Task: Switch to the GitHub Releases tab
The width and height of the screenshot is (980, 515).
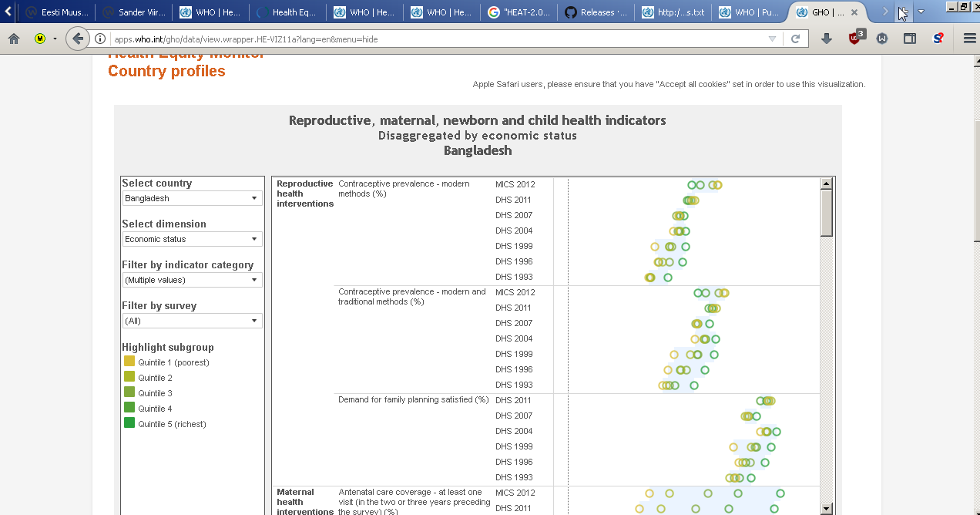Action: 596,12
